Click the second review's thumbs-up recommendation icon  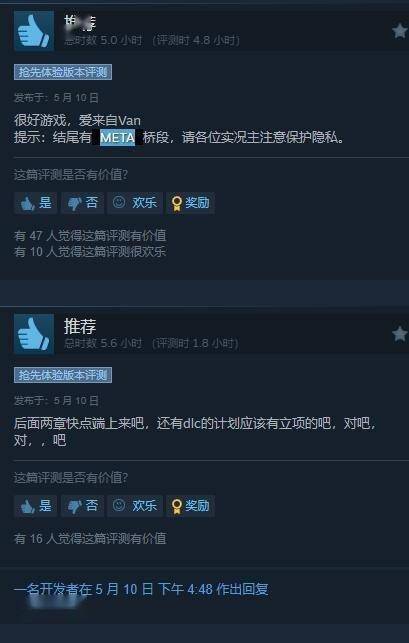[34, 334]
